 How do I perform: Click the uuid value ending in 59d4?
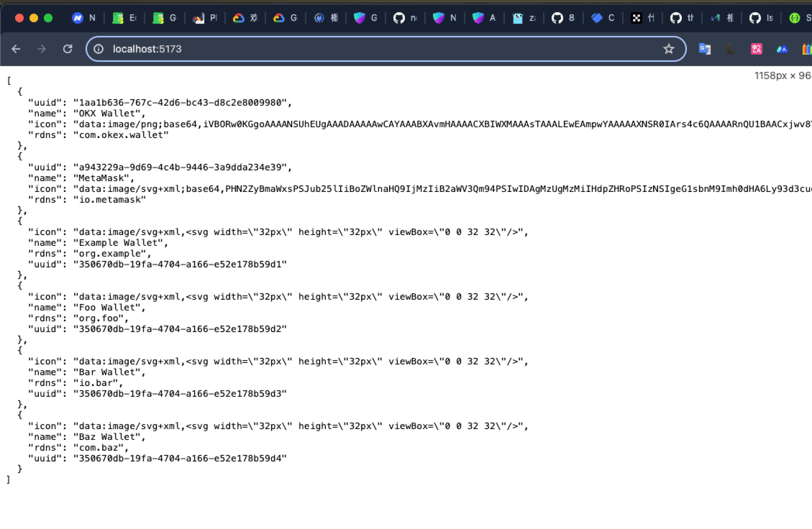[x=180, y=459]
